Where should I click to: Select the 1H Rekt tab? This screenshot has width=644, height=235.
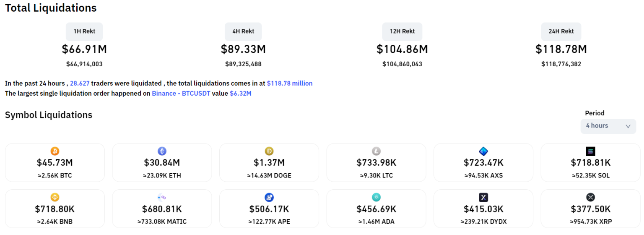pos(84,31)
